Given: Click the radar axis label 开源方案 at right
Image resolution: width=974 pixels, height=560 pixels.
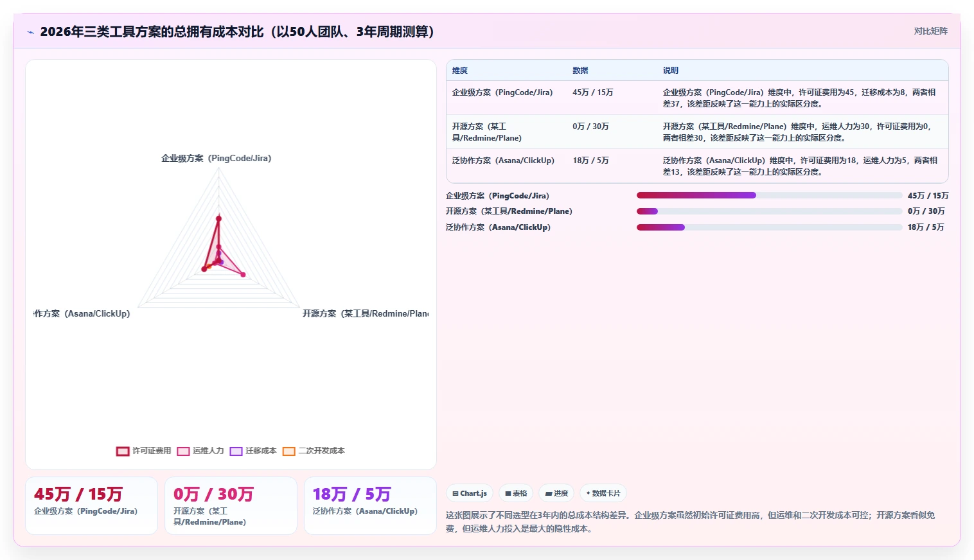Looking at the screenshot, I should pos(366,313).
